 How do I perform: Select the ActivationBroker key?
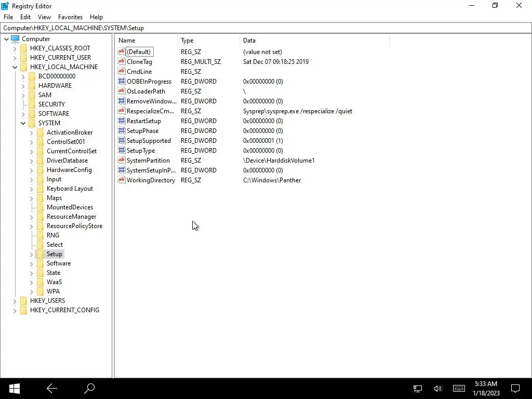(70, 132)
